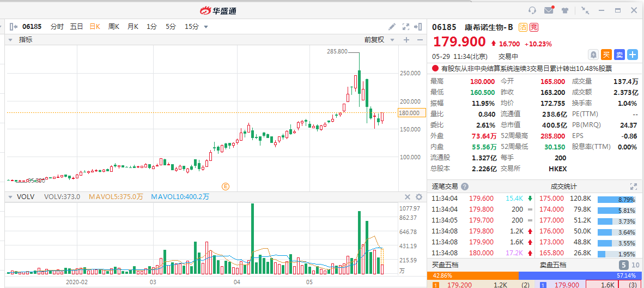Open the mail messages icon

[549, 10]
